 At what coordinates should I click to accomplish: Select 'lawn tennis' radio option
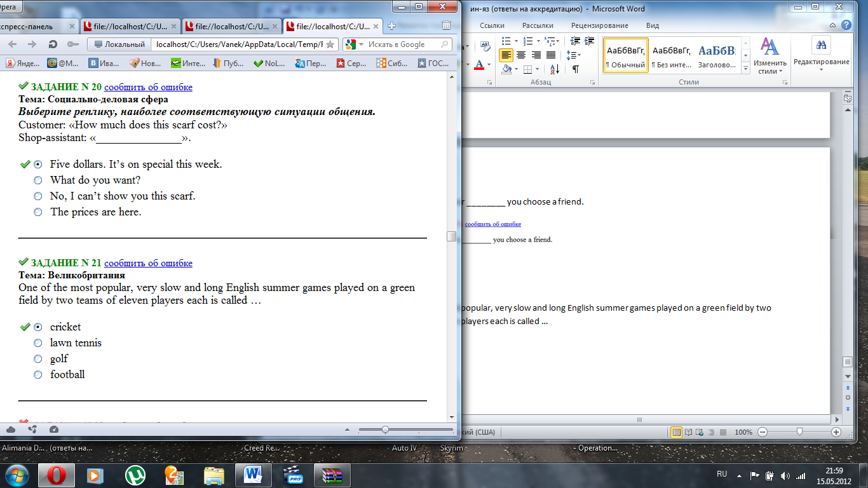pyautogui.click(x=38, y=343)
